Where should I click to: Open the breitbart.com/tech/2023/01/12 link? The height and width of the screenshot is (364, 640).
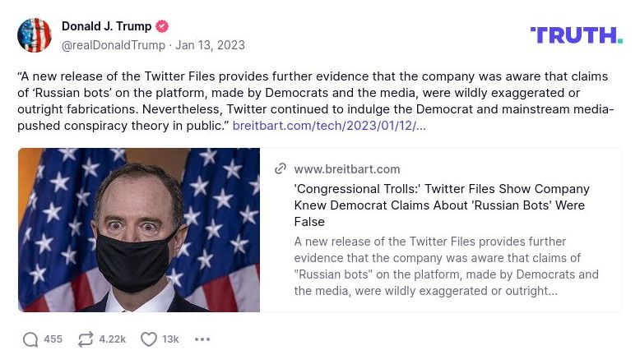coord(329,126)
